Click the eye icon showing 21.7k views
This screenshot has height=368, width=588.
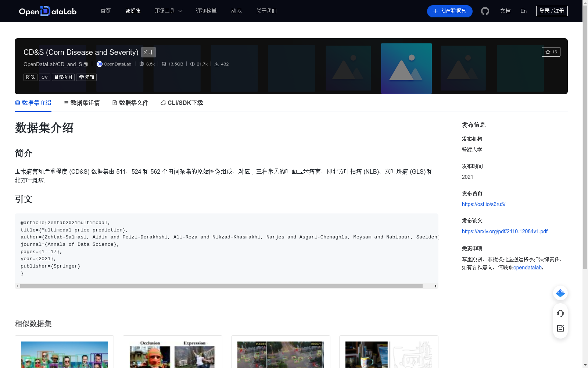(x=192, y=64)
